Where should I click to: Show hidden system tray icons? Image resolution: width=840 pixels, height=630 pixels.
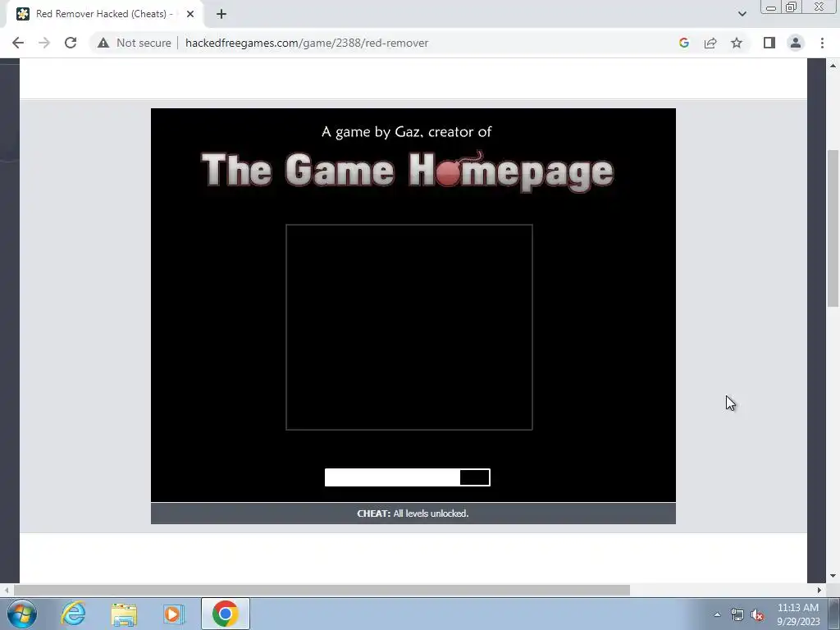(x=717, y=614)
